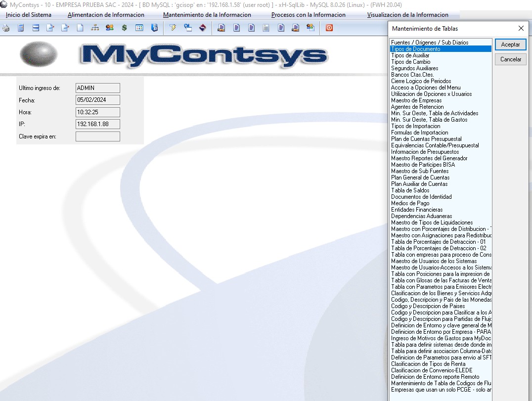Viewport: 532px width, 401px height.
Task: Click the printer icon in toolbar
Action: (x=6, y=28)
